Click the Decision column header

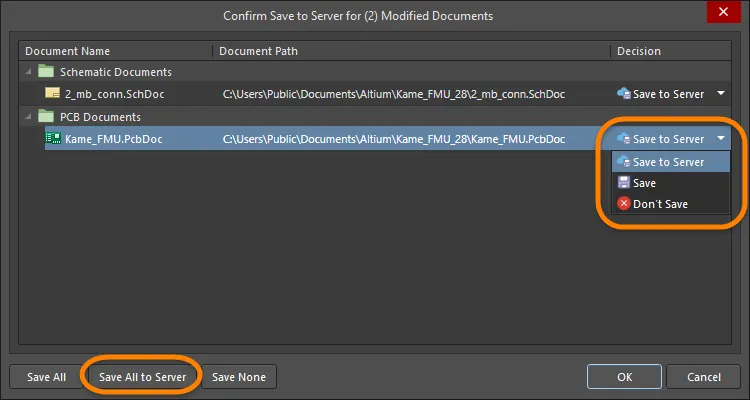[671, 51]
